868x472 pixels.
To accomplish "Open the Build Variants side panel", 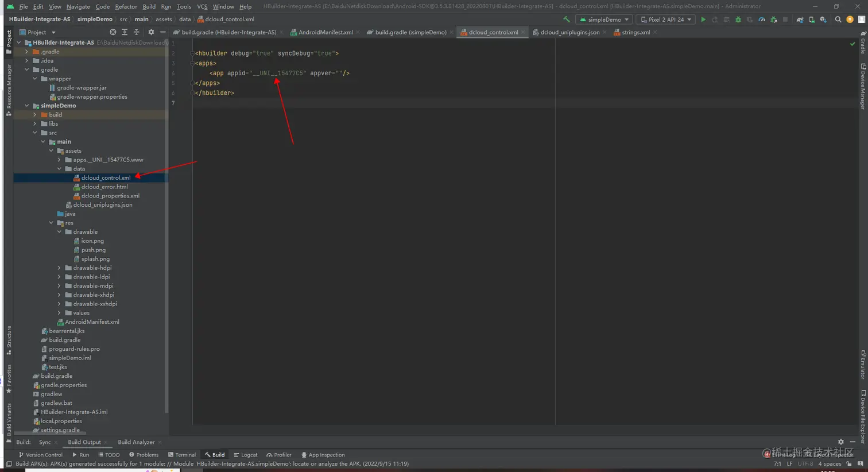I will coord(9,423).
